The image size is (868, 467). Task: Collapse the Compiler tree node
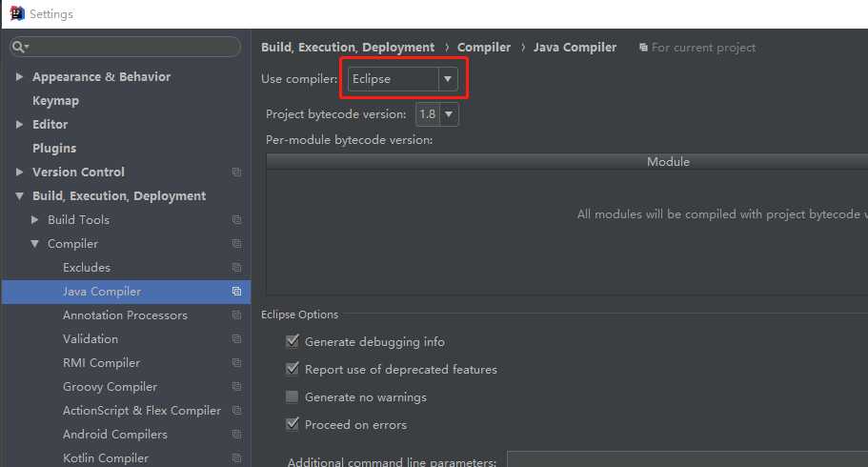[x=35, y=243]
